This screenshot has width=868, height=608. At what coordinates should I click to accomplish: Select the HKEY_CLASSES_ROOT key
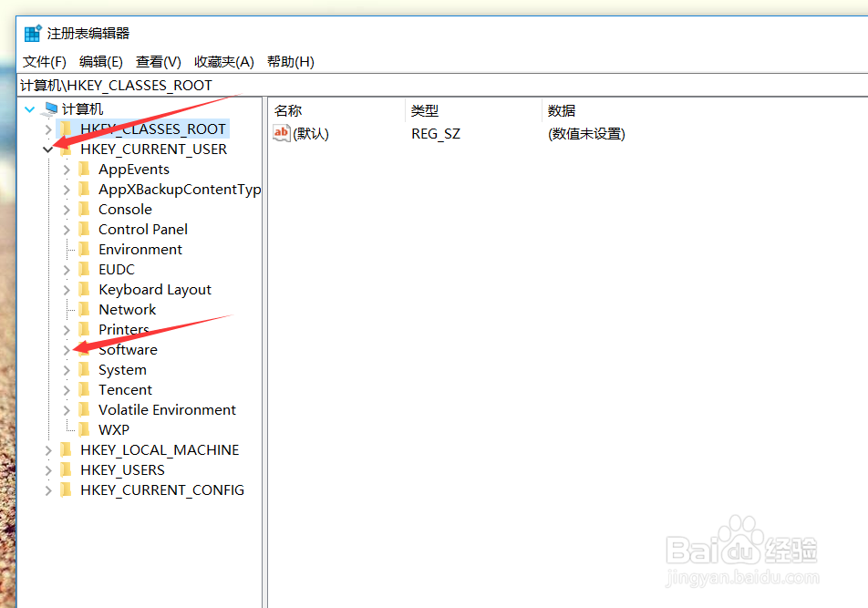point(153,129)
